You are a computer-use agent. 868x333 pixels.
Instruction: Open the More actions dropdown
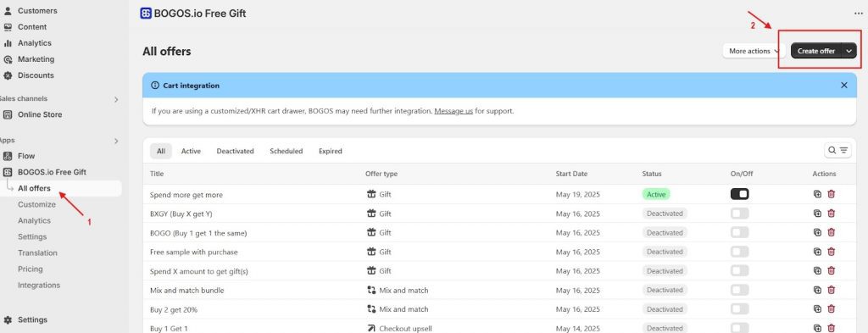[x=754, y=51]
